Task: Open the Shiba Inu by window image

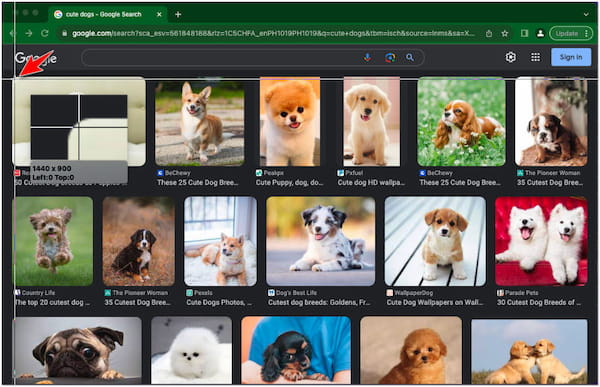Action: pyautogui.click(x=220, y=241)
